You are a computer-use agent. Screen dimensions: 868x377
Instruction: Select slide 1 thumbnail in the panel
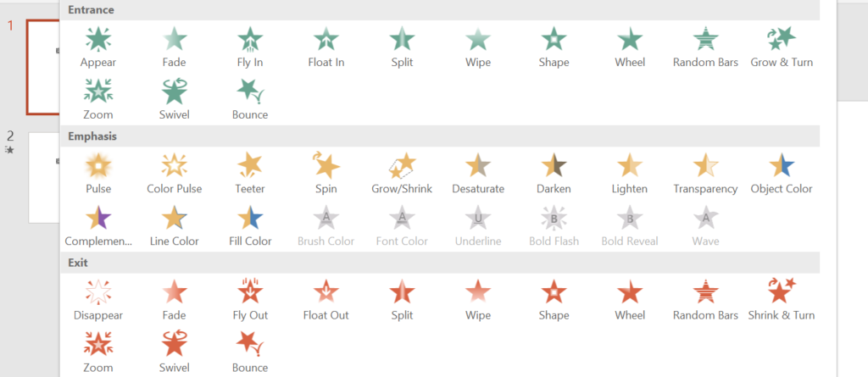[43, 67]
